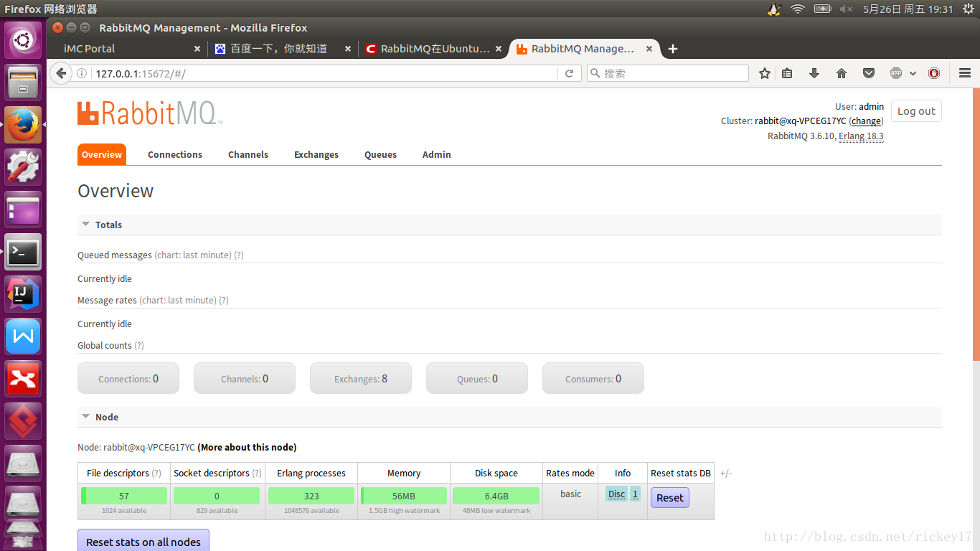Open the red diamond app in dock
Image resolution: width=980 pixels, height=551 pixels.
point(24,421)
